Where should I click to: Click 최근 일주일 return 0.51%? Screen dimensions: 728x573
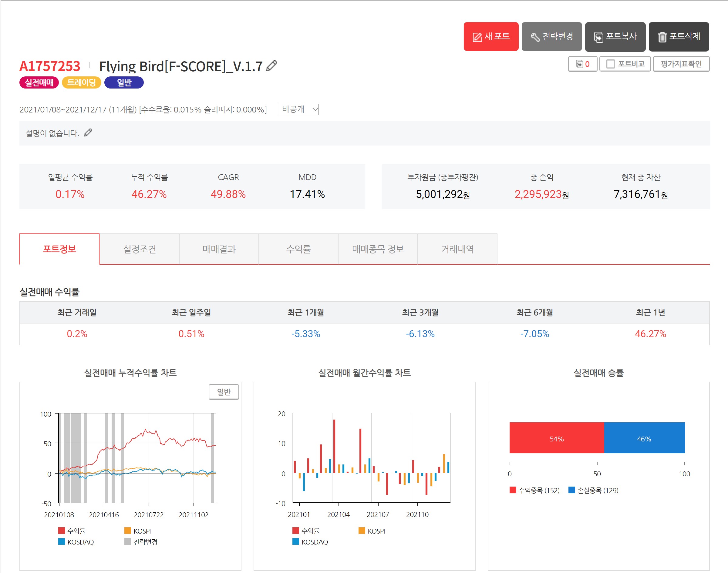click(191, 333)
